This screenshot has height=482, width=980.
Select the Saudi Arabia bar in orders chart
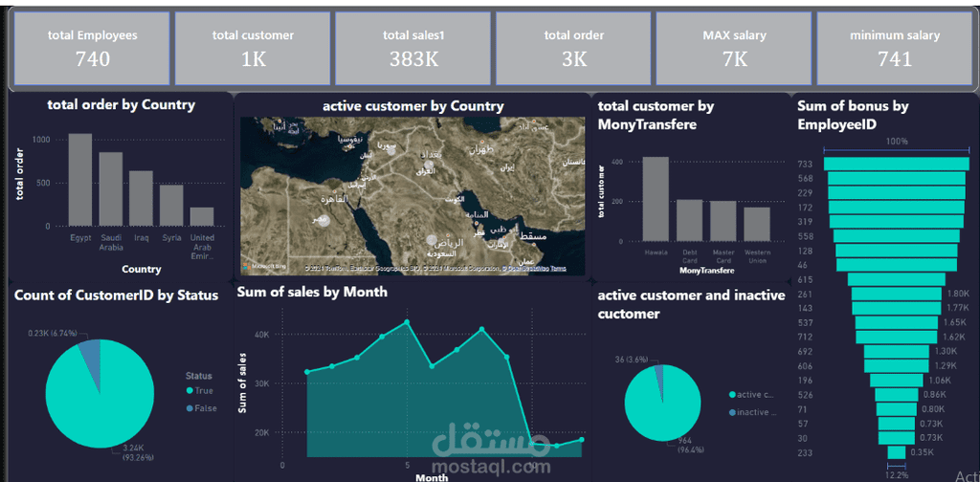tap(111, 189)
